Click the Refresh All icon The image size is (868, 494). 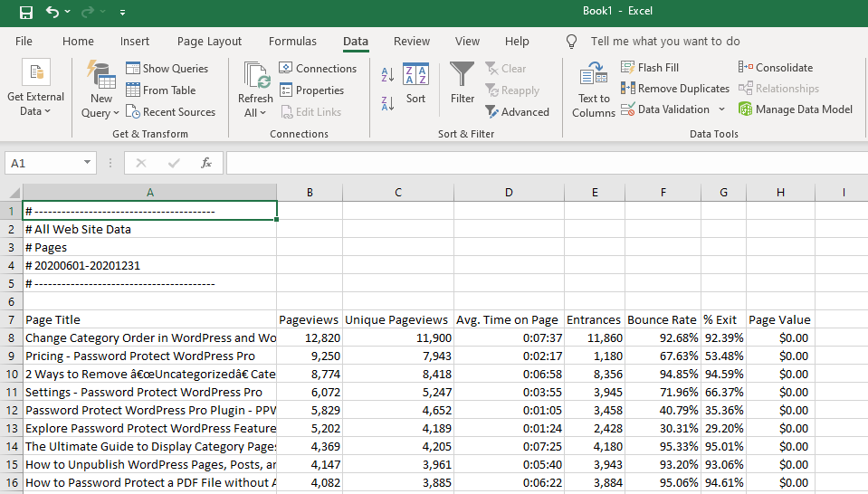(x=256, y=75)
